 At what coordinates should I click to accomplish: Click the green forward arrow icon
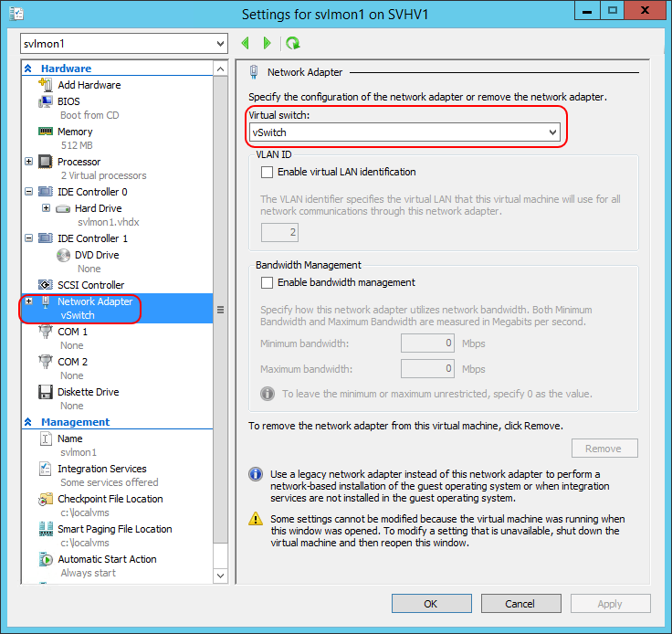[267, 43]
